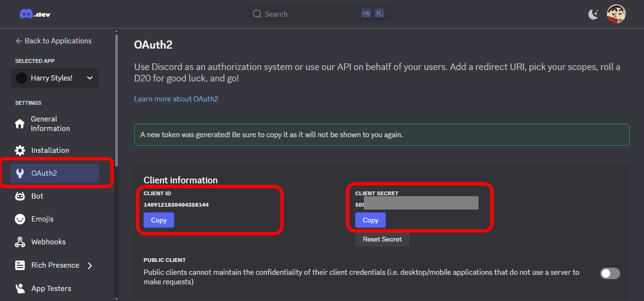
Task: Click the Webhooks icon in sidebar
Action: click(x=20, y=242)
